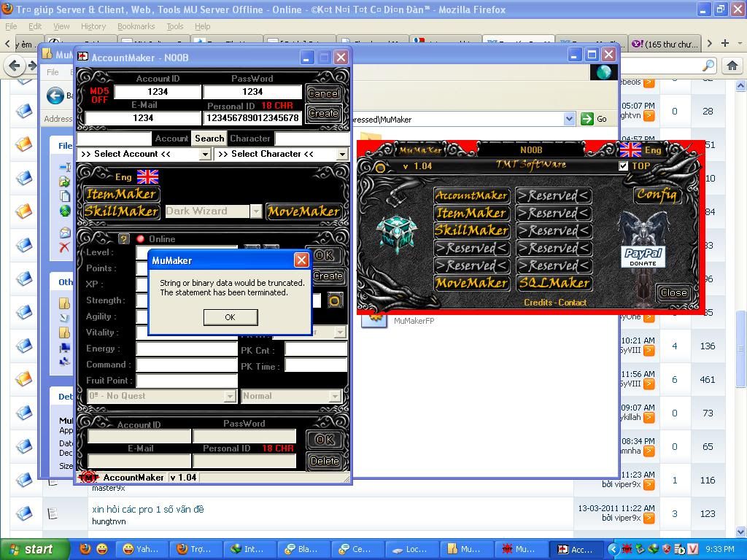This screenshot has height=560, width=747.
Task: Click the Account label tab next to Search
Action: coord(171,138)
